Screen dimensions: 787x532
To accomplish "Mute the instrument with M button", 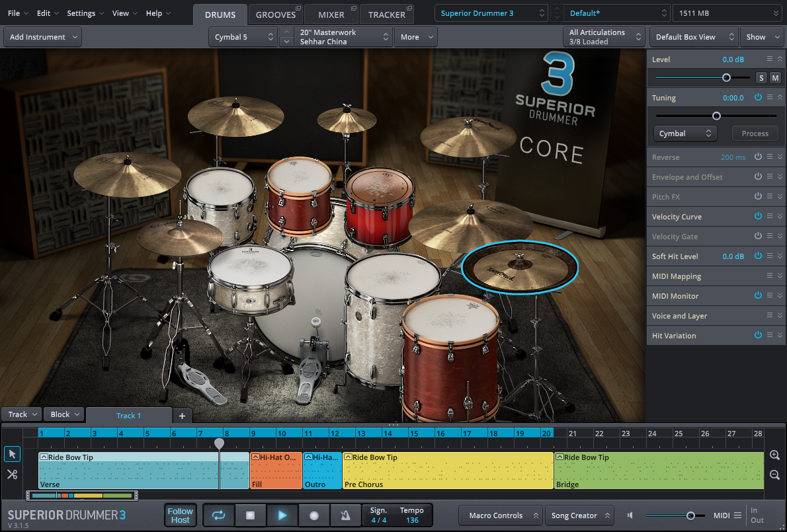I will (776, 78).
